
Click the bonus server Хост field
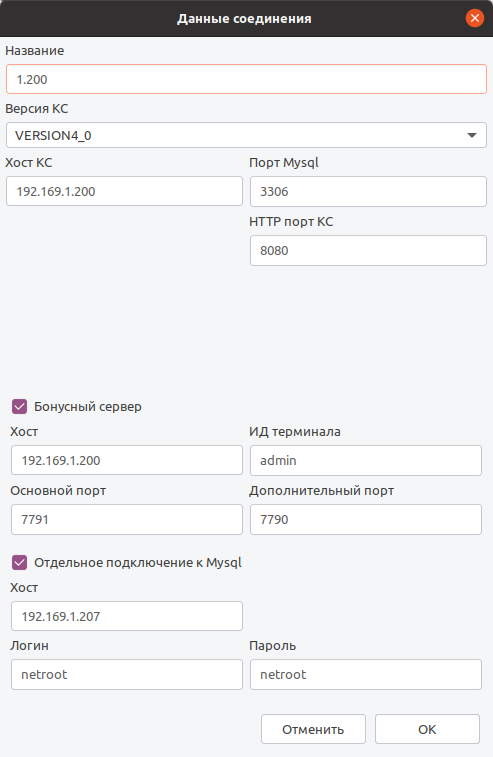[x=127, y=460]
